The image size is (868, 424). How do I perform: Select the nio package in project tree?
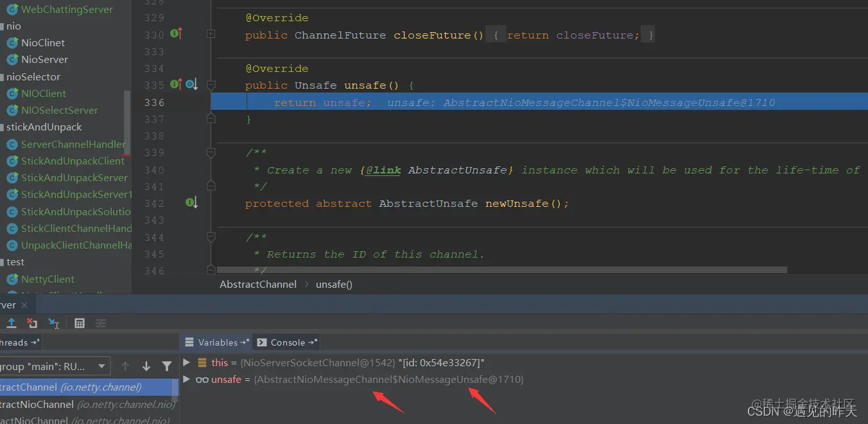click(x=13, y=26)
